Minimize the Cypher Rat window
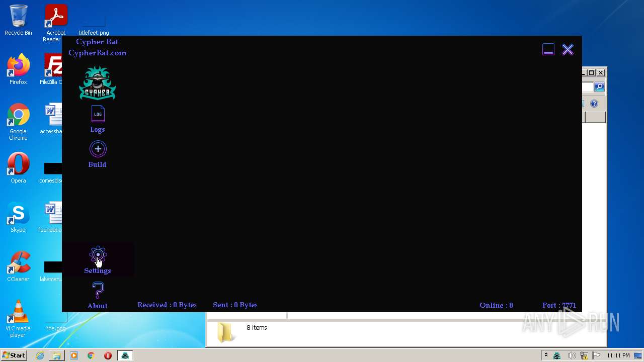644x362 pixels. coord(548,49)
